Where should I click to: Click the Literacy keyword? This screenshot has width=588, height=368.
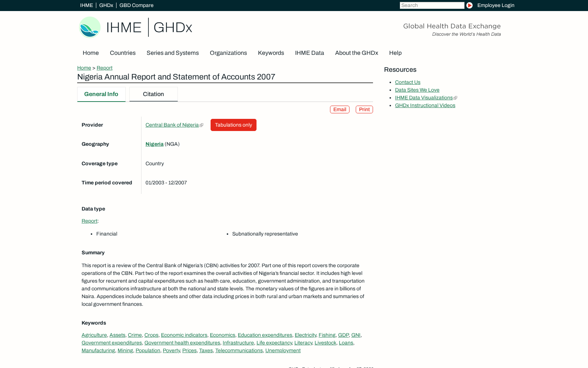point(303,343)
